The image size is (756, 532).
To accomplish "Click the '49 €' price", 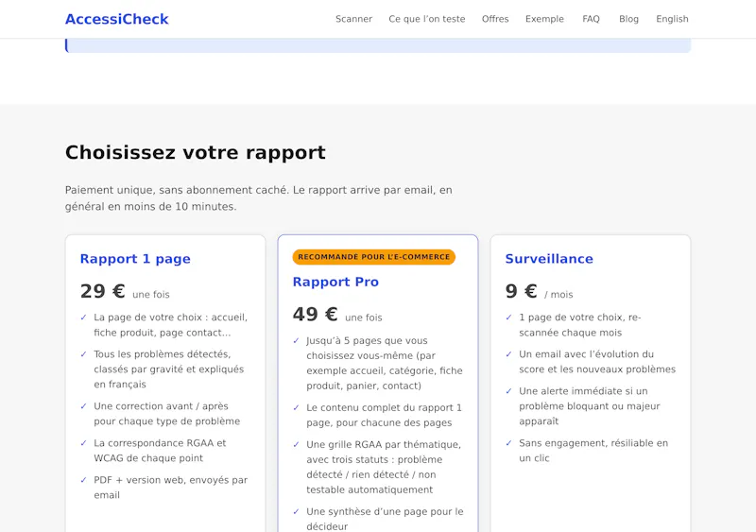I will pyautogui.click(x=316, y=315).
